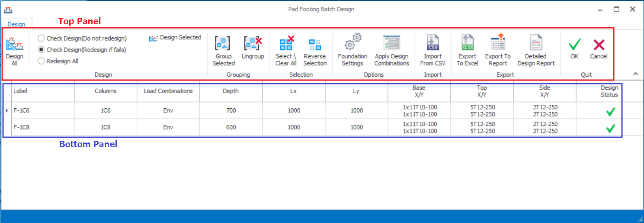Collapse the ribbon using the chevron arrow
The image size is (644, 223).
[x=635, y=74]
